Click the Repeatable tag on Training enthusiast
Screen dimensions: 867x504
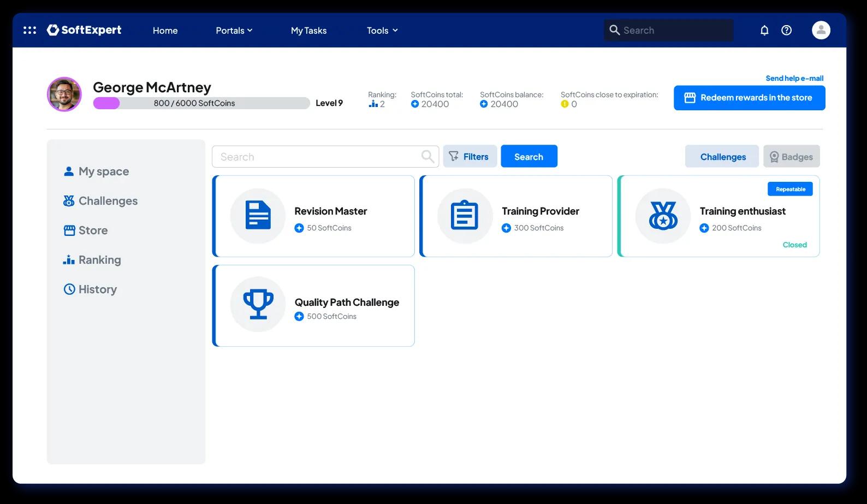coord(791,189)
